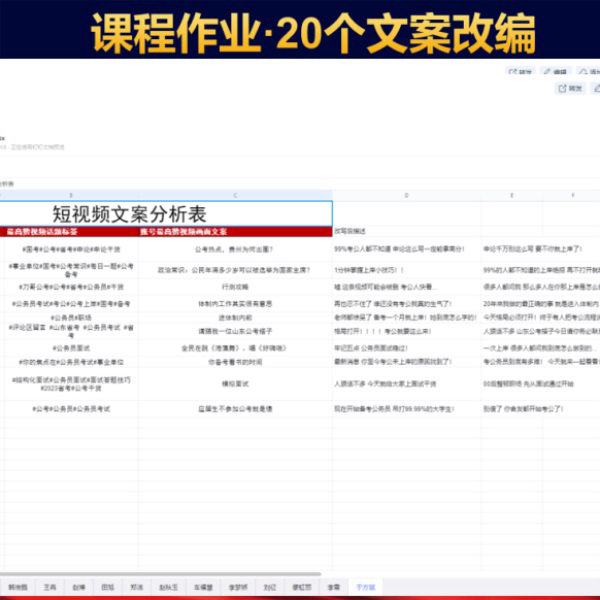Switch to the 刘亿 sheet tab
The image size is (600, 600).
click(270, 588)
